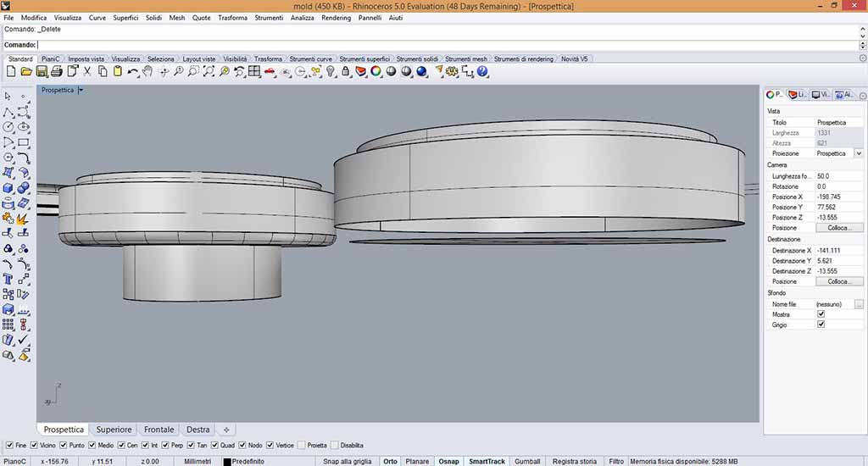The width and height of the screenshot is (868, 466).
Task: Click into the Comando input field
Action: [448, 45]
